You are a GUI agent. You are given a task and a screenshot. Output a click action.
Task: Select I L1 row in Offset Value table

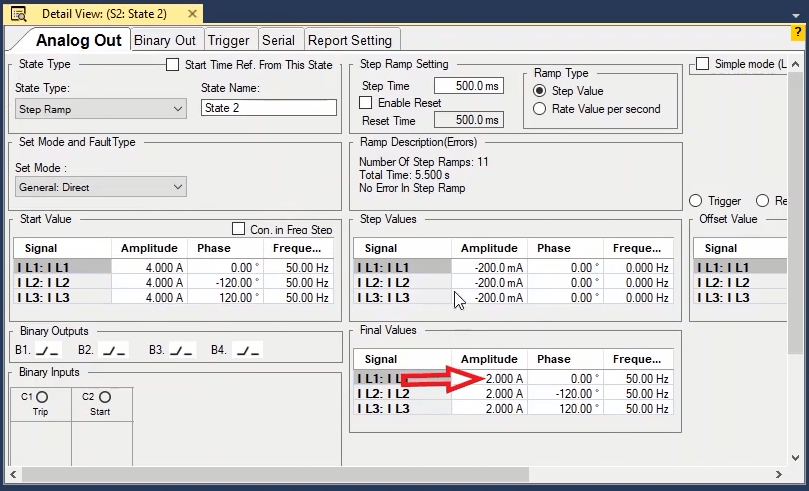pyautogui.click(x=740, y=267)
